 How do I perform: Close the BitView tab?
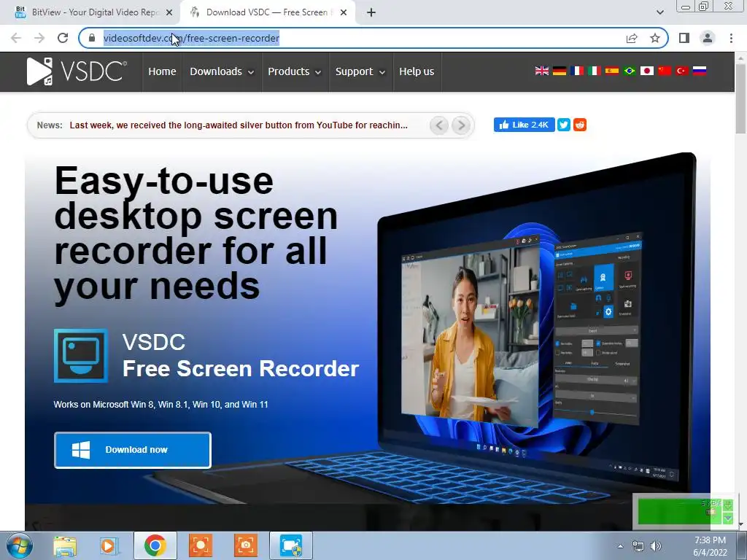[169, 12]
